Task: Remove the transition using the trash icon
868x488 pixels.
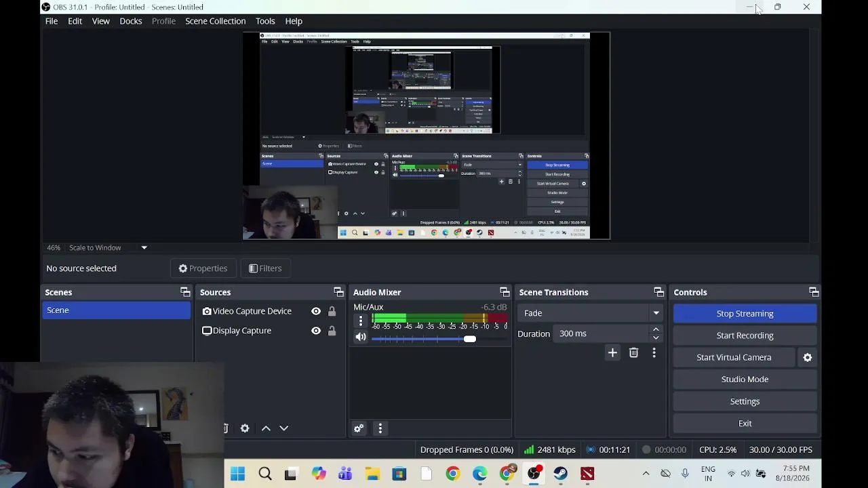Action: (x=633, y=352)
